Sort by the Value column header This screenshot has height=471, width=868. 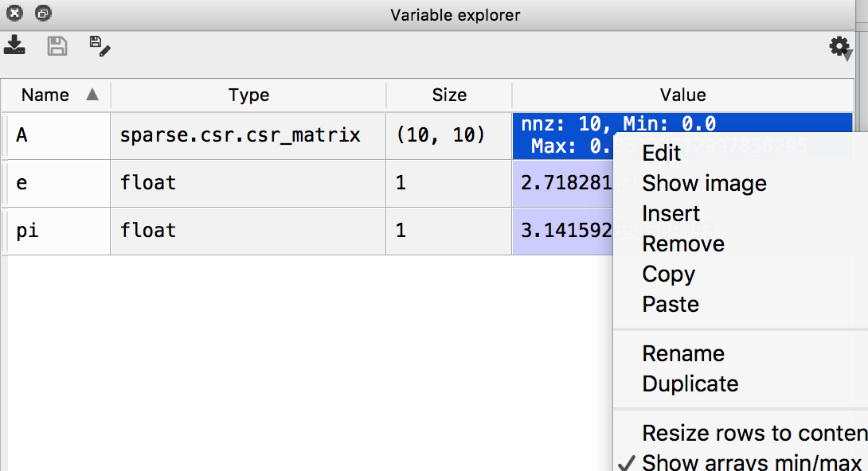tap(682, 95)
